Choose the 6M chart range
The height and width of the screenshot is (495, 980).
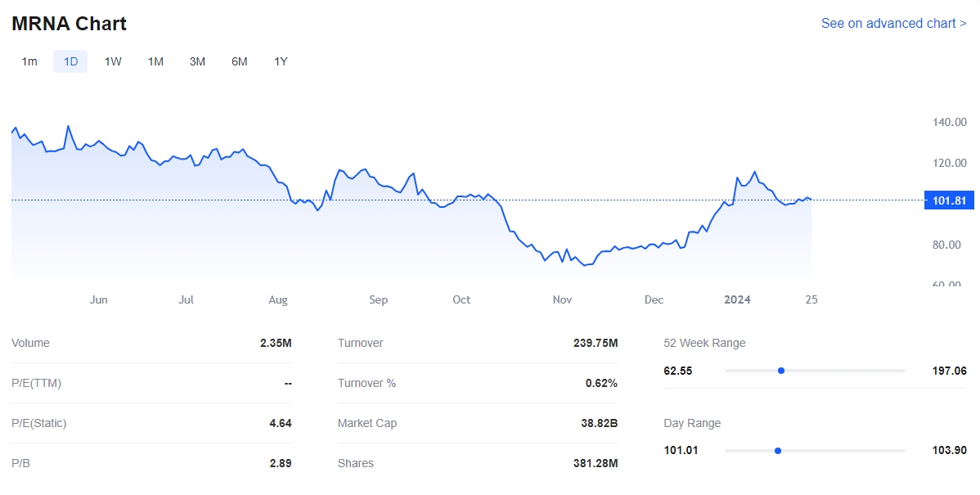click(x=239, y=61)
